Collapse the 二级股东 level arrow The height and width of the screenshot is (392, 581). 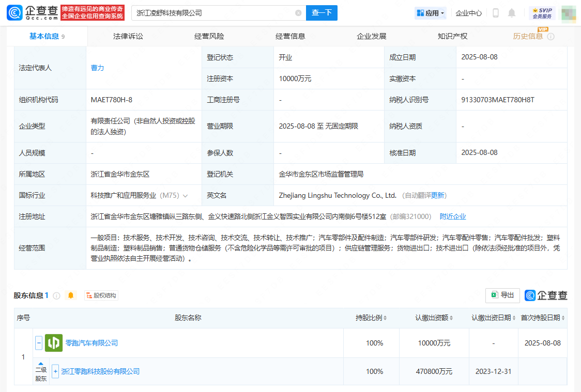pyautogui.click(x=41, y=364)
